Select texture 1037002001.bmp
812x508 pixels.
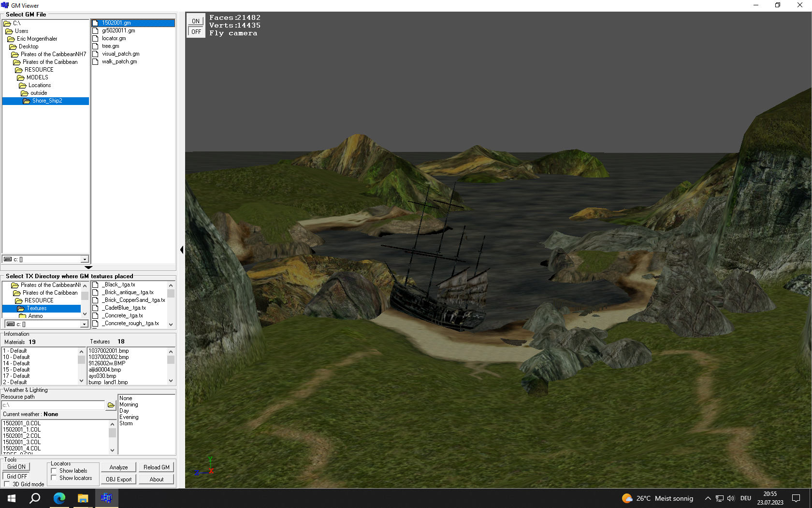pos(109,351)
